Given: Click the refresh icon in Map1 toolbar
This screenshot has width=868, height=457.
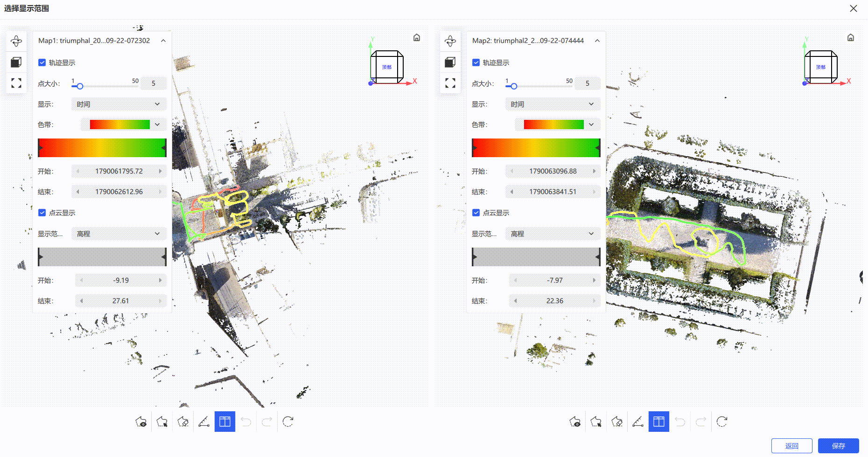Looking at the screenshot, I should tap(288, 422).
